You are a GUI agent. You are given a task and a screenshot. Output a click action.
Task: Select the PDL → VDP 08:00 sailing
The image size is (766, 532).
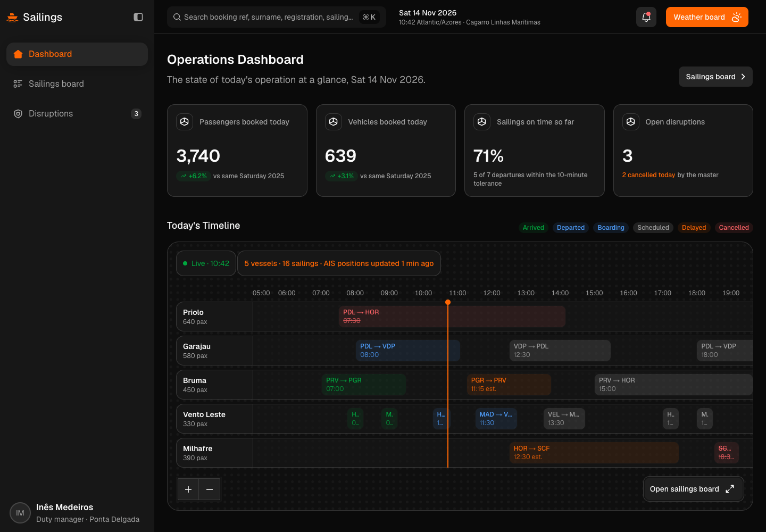(x=408, y=351)
